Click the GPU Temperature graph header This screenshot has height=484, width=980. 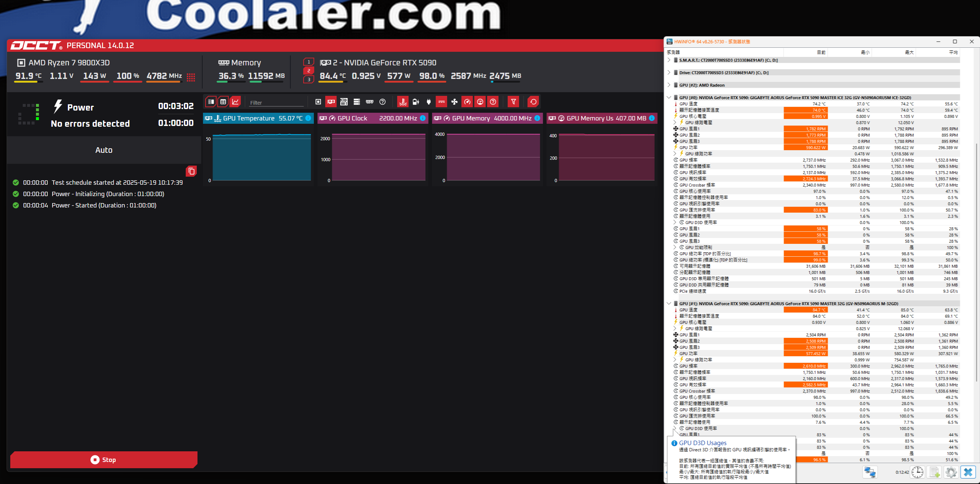258,118
